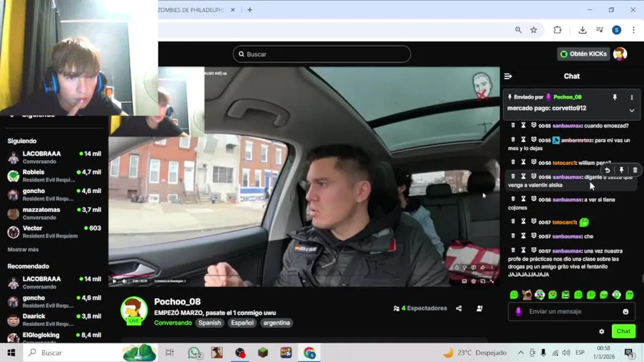Click pin icon in pinned message header
Screen dimensions: 644x362
(x=614, y=97)
